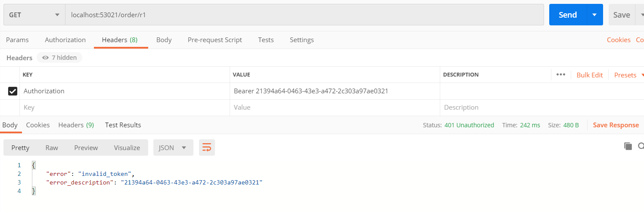Select the Raw response view
644x212 pixels.
click(52, 147)
